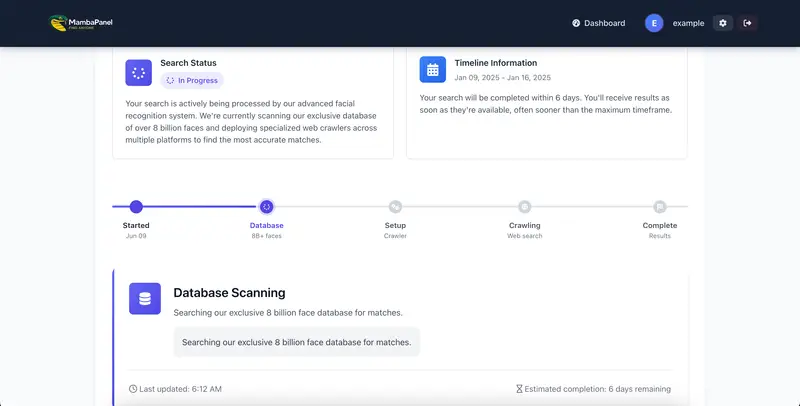Click the Setup step label
The image size is (800, 406).
point(395,225)
